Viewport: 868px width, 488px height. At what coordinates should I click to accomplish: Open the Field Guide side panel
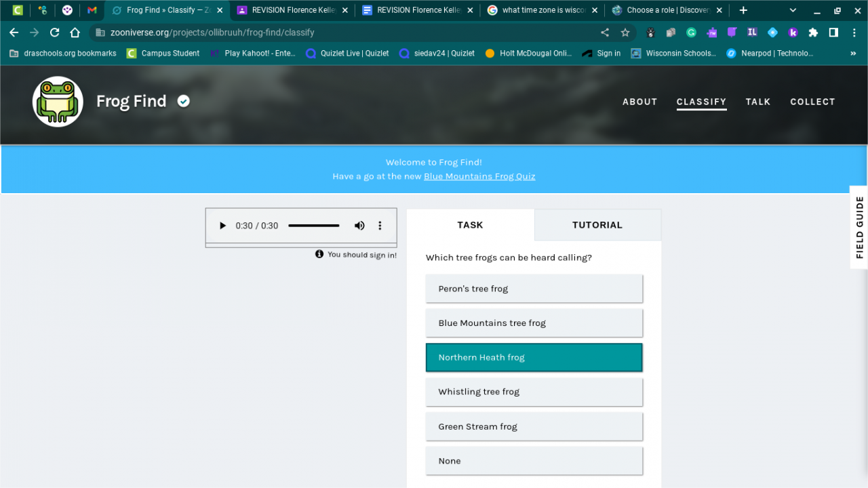859,227
